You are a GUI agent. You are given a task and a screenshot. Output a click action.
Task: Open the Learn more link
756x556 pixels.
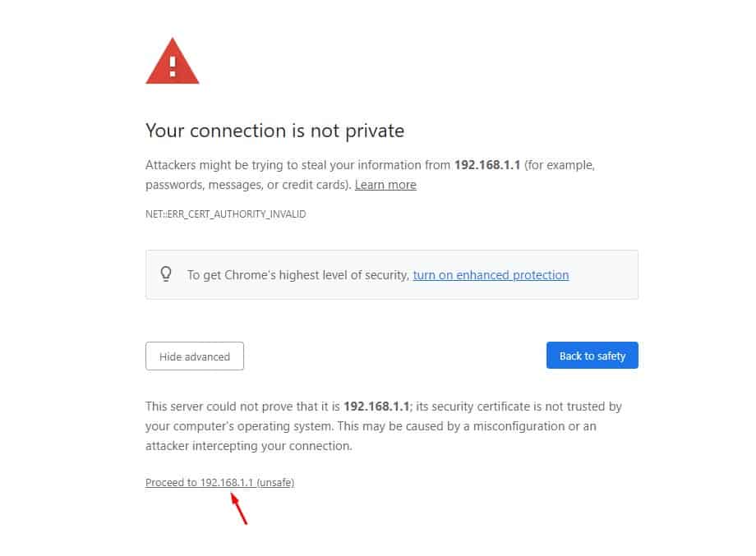[x=385, y=185]
